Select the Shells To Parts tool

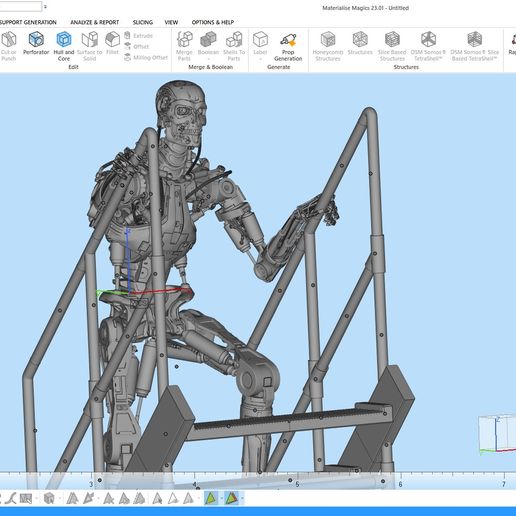(234, 46)
